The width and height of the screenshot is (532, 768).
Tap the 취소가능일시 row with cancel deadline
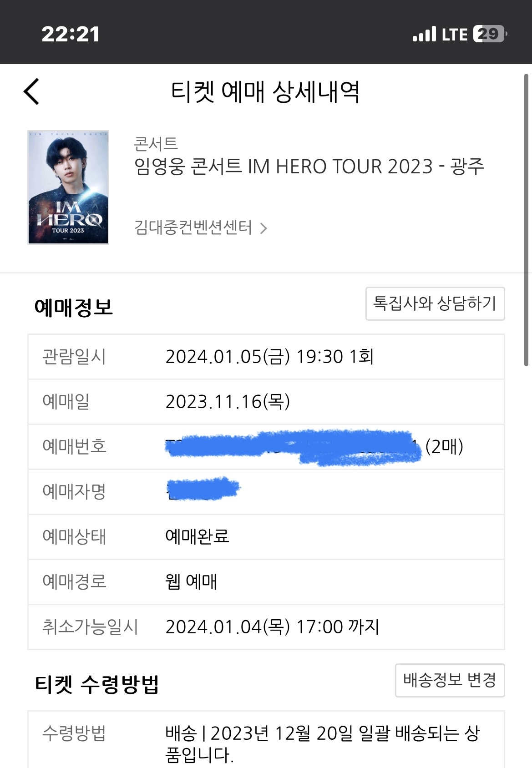pos(266,627)
